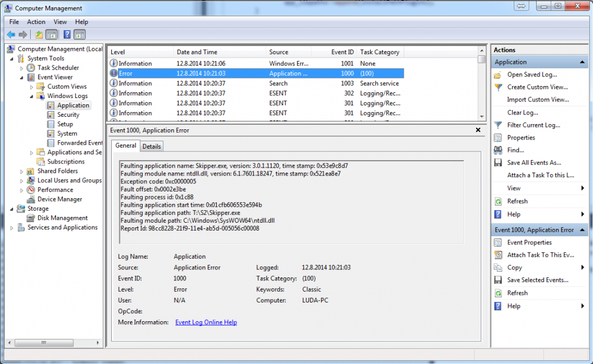The image size is (593, 364).
Task: Open the Event Log Online Help link
Action: click(x=205, y=322)
